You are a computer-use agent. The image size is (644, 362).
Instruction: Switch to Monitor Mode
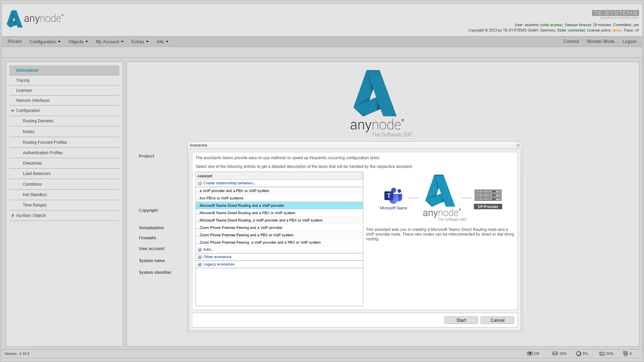pos(601,42)
